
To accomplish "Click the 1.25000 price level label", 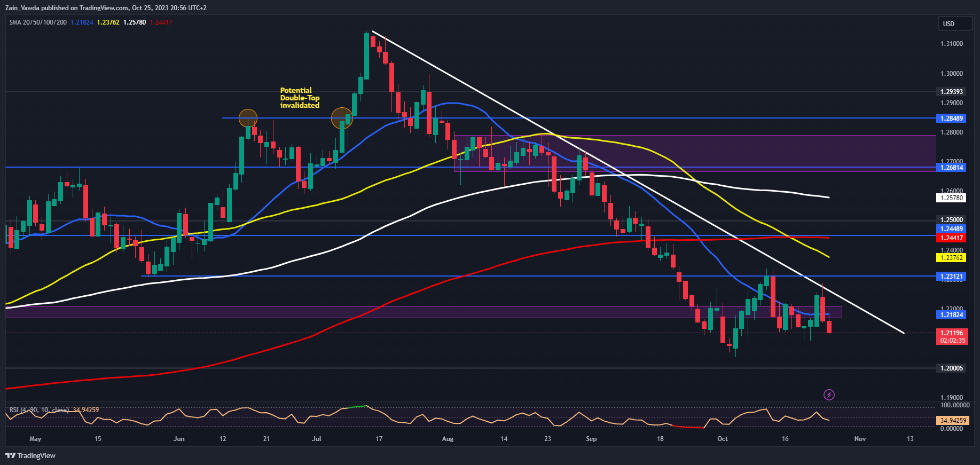I will (952, 220).
